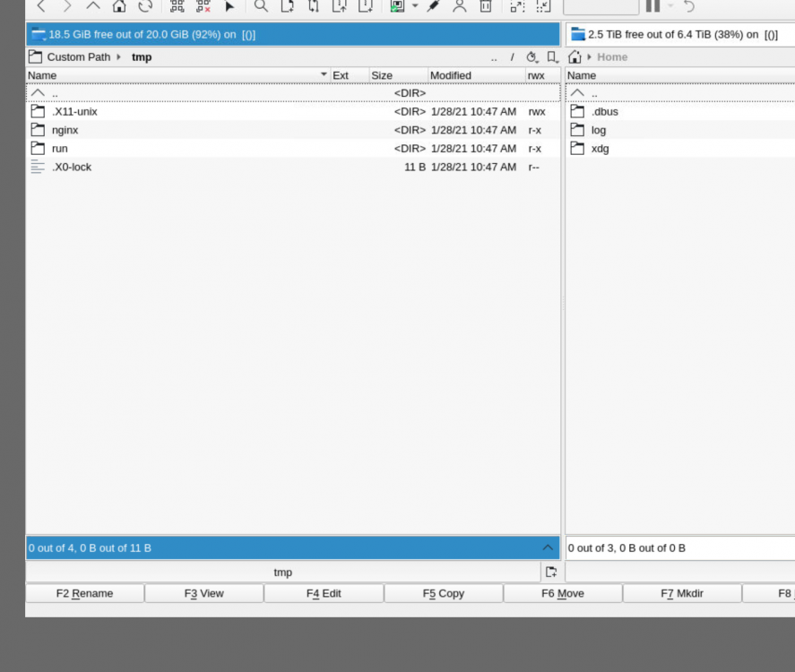Sort by the Size column header
The image size is (795, 672).
click(x=399, y=75)
